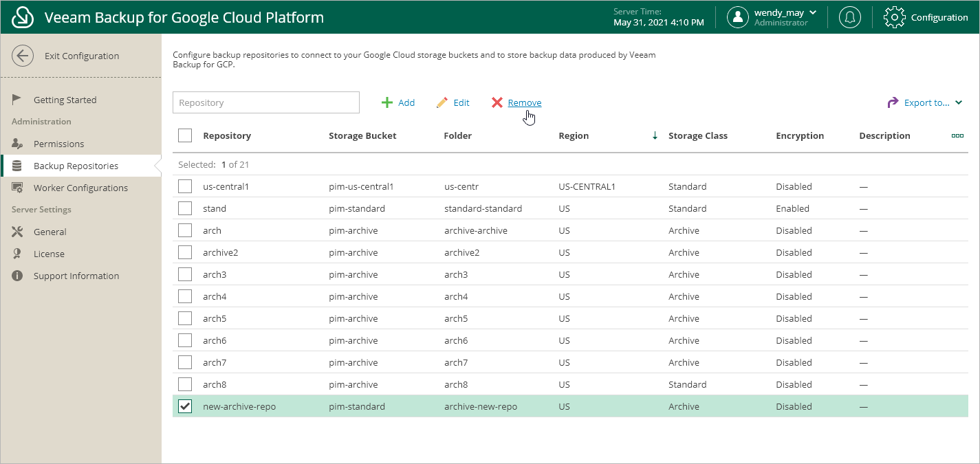Check the us-central1 repository checkbox
The height and width of the screenshot is (464, 980).
185,186
